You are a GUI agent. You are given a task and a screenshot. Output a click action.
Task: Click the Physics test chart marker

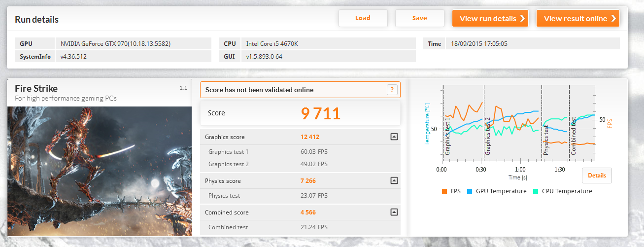point(546,141)
